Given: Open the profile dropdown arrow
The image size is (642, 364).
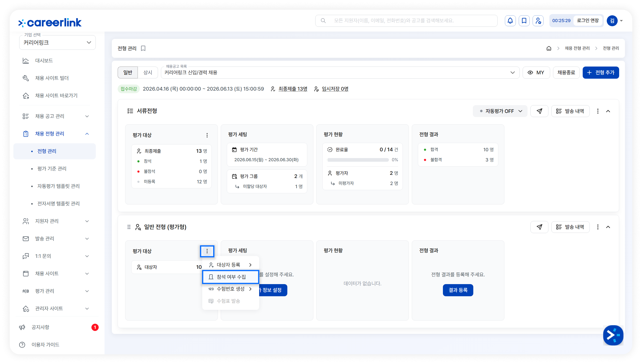Looking at the screenshot, I should (x=622, y=21).
